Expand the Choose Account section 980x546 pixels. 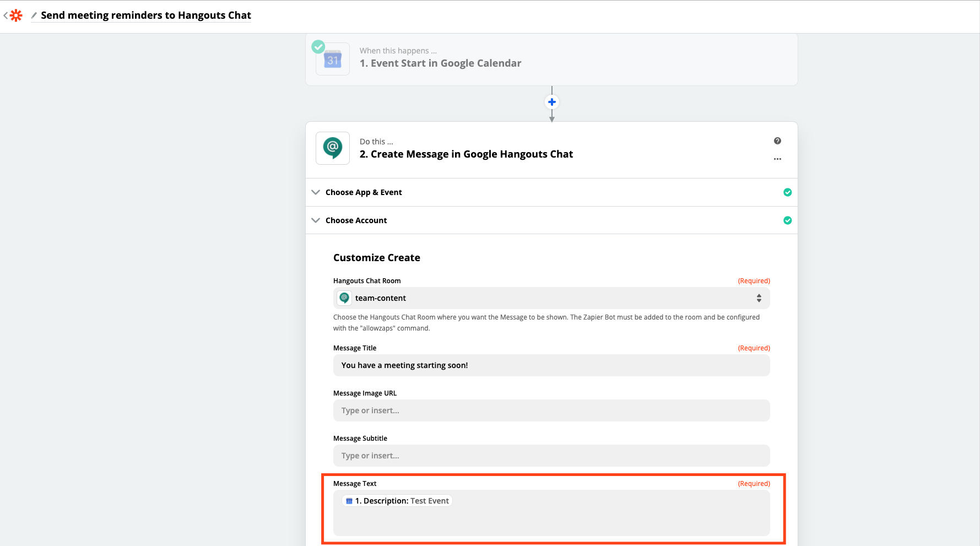(551, 220)
